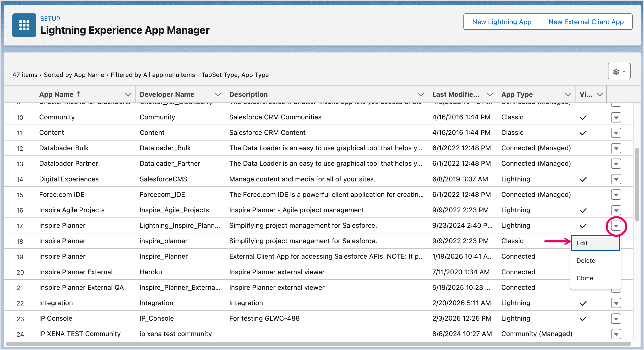Expand the Developer Name column menu chevron

[218, 94]
